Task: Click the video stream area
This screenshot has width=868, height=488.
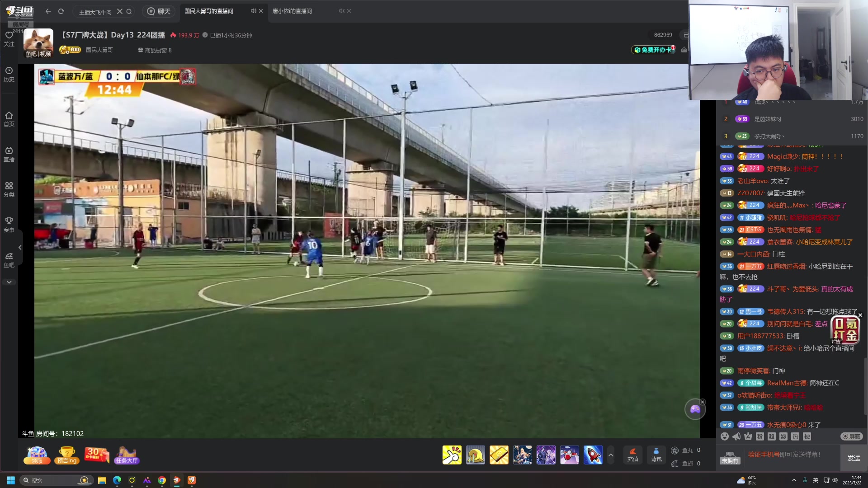Action: click(367, 251)
